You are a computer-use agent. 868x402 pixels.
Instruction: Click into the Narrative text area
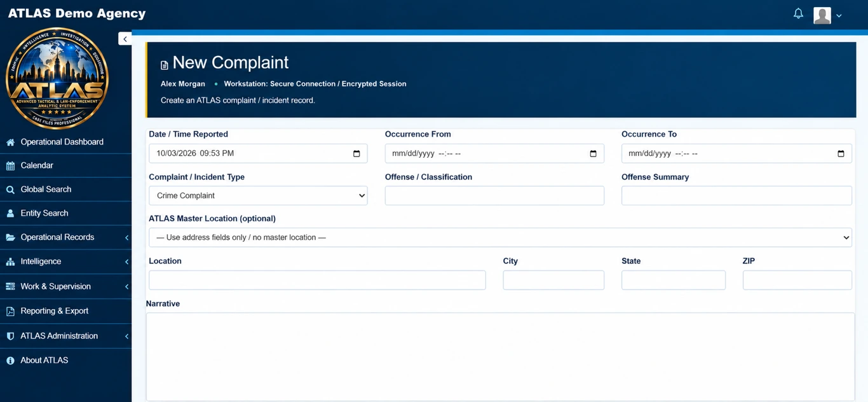tap(500, 356)
